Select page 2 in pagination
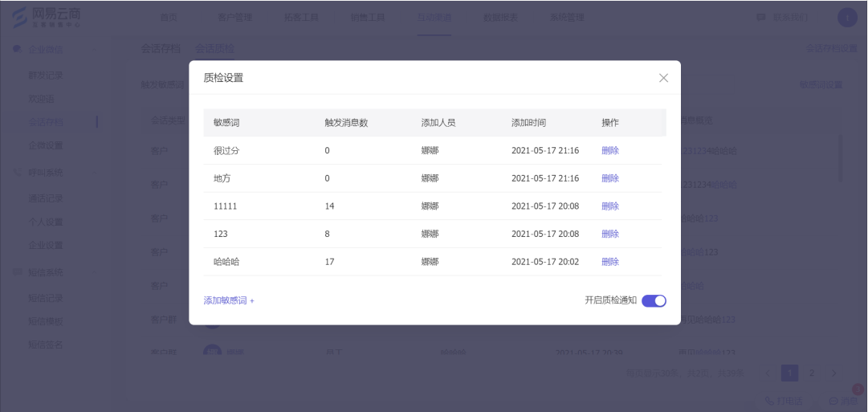This screenshot has height=412, width=868. 812,373
